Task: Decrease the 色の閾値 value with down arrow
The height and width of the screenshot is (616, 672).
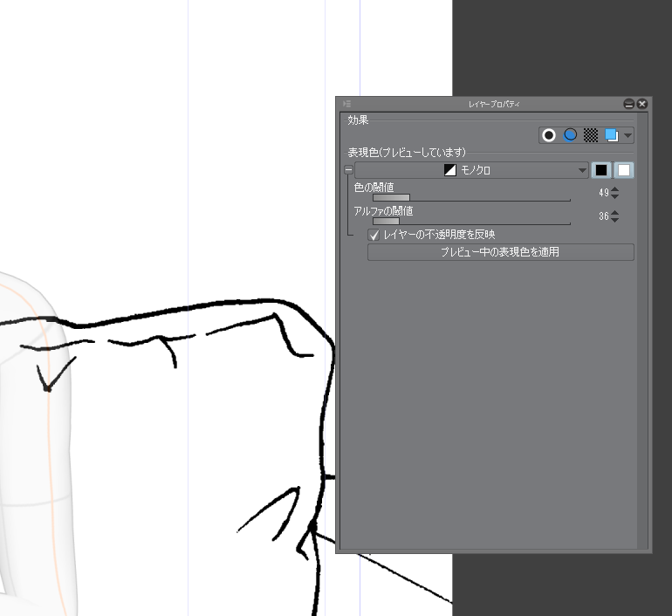Action: 615,196
